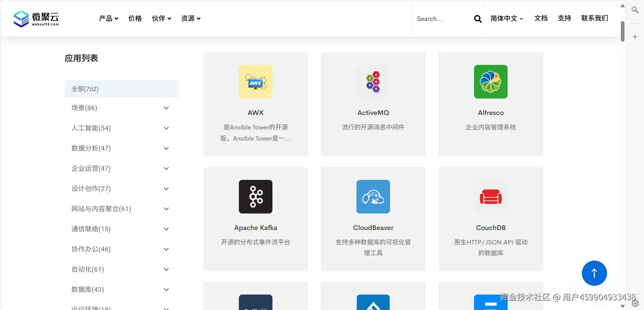Select the 数据分析(47) category label
The height and width of the screenshot is (310, 644).
pos(91,148)
